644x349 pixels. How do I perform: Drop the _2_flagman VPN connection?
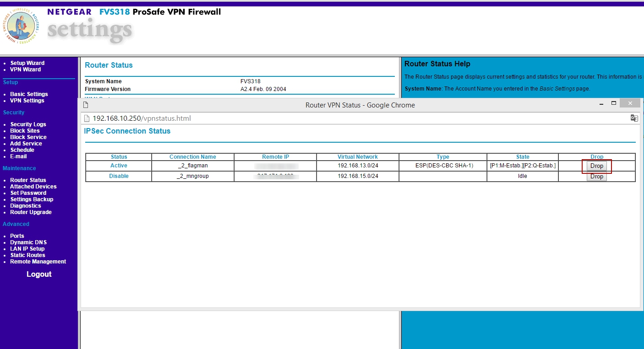pyautogui.click(x=596, y=166)
